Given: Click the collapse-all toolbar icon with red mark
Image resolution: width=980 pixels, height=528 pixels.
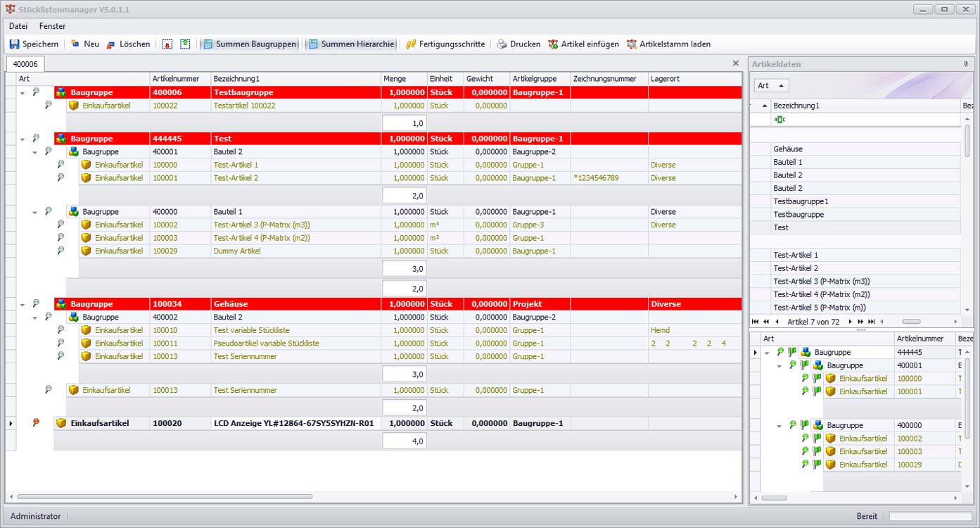Looking at the screenshot, I should coord(167,44).
